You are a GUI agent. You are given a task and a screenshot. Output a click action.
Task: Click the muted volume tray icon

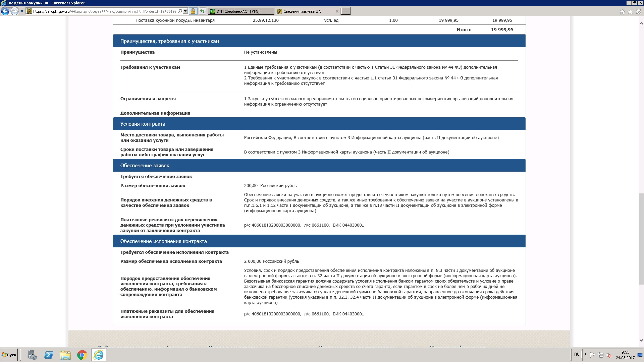[x=609, y=355]
